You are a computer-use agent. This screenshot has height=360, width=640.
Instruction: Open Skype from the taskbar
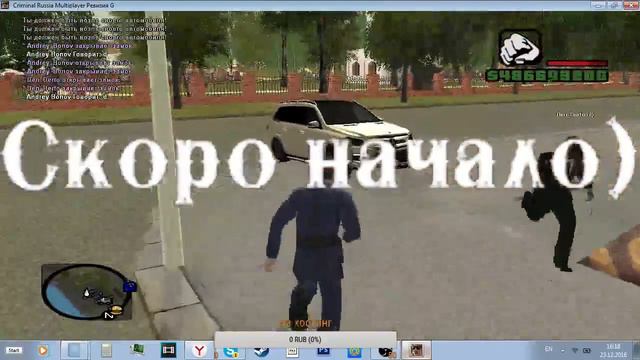pos(231,352)
